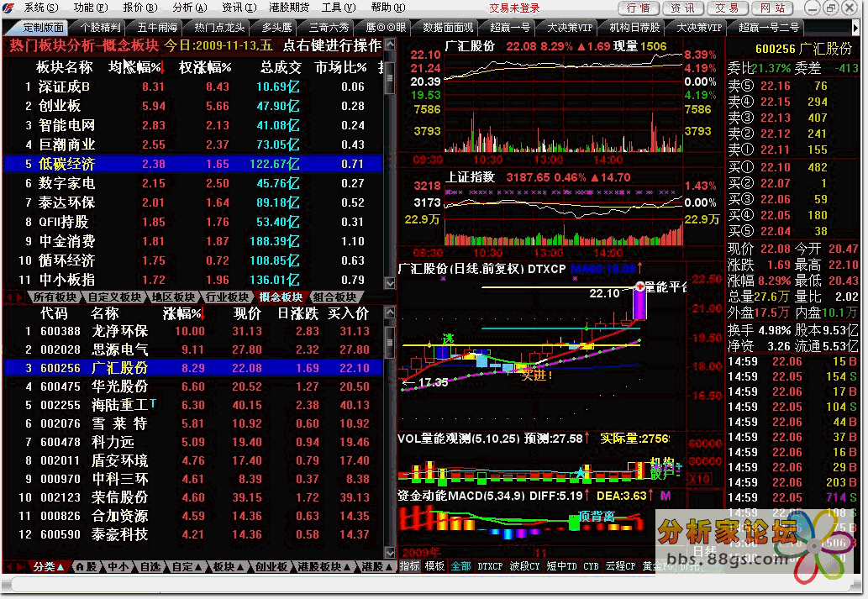
Task: Select the 创业板 sector row
Action: pos(192,107)
